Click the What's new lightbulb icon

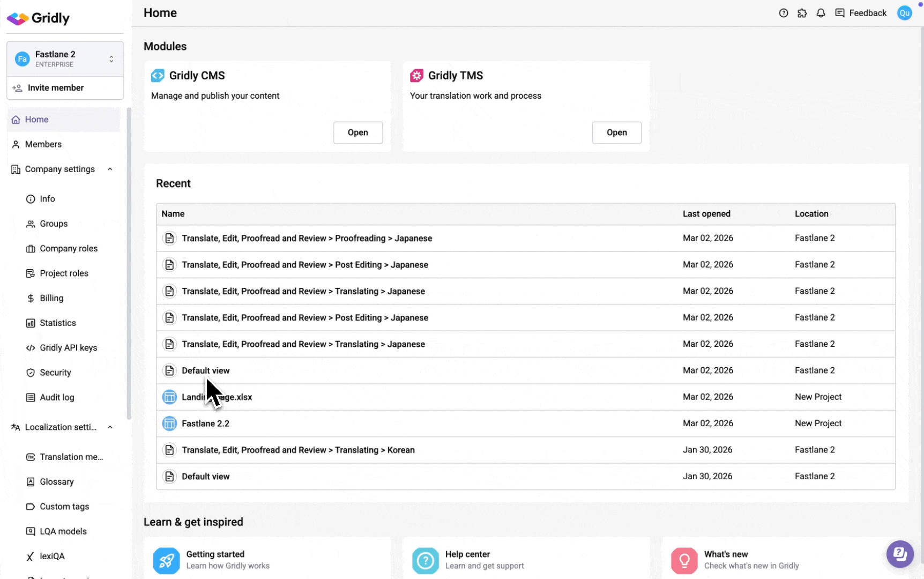point(684,560)
